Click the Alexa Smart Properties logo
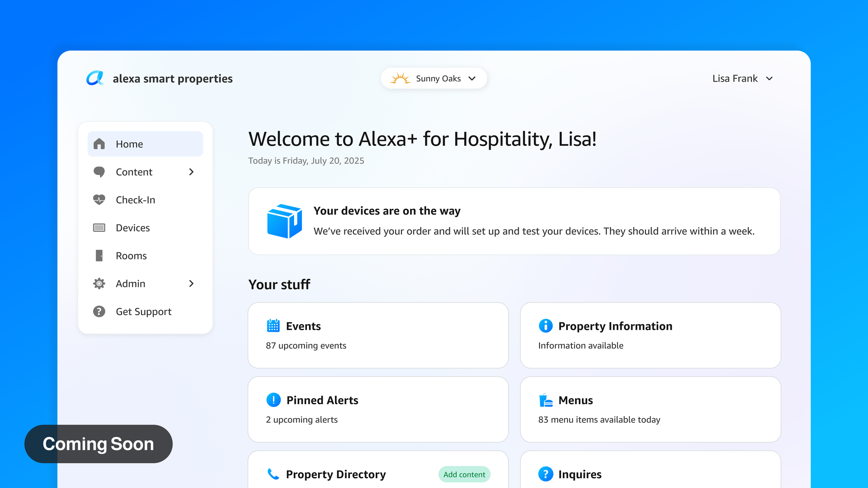 [95, 78]
